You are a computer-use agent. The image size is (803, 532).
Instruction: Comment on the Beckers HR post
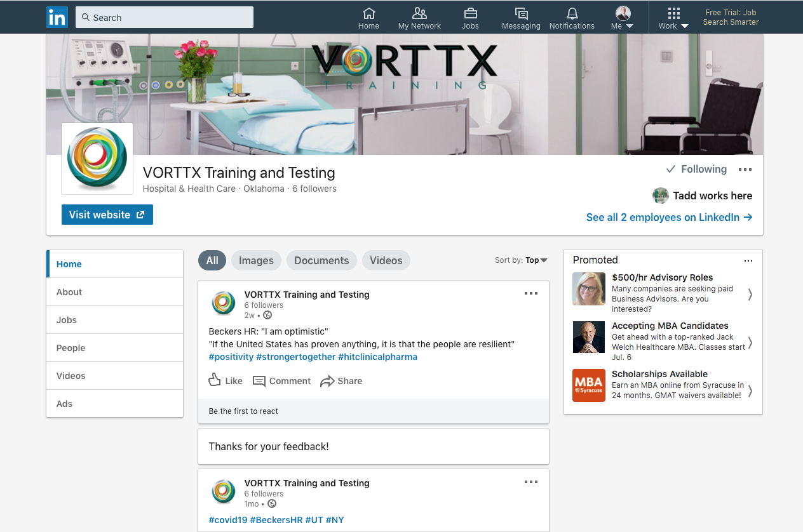pos(281,381)
